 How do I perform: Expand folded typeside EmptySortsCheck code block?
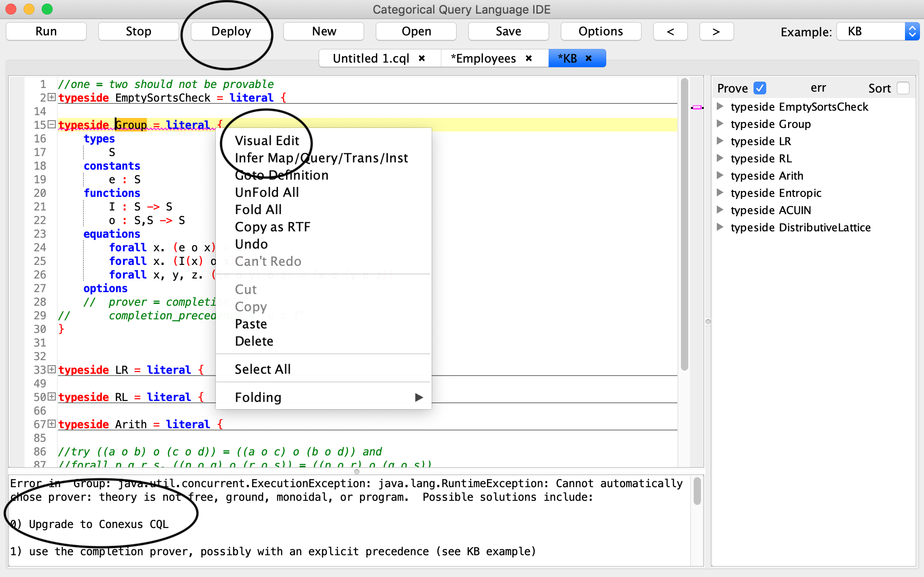(52, 98)
